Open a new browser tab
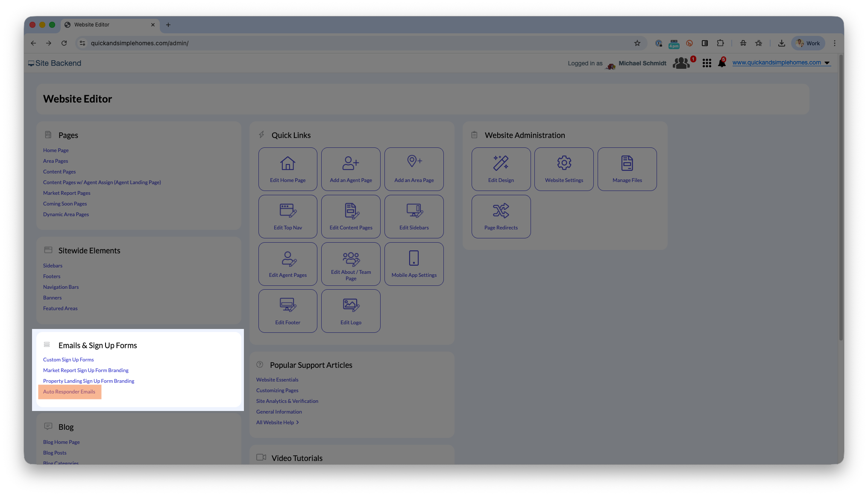 pyautogui.click(x=168, y=25)
